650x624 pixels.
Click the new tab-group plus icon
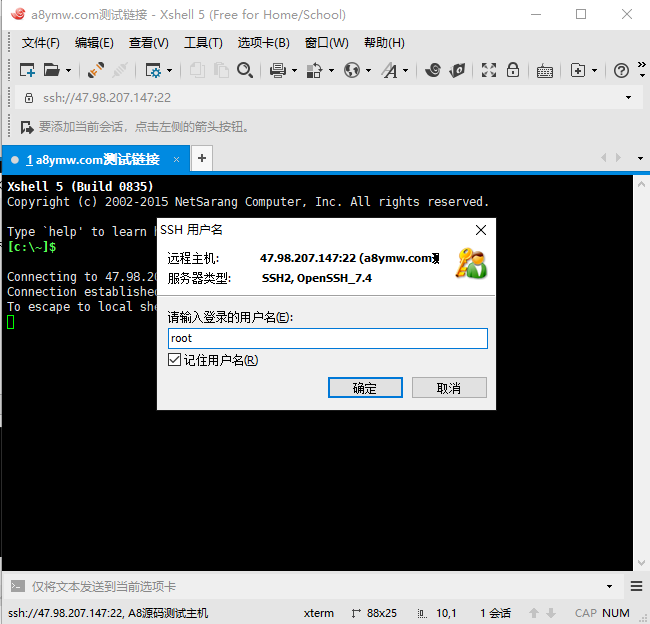point(578,70)
